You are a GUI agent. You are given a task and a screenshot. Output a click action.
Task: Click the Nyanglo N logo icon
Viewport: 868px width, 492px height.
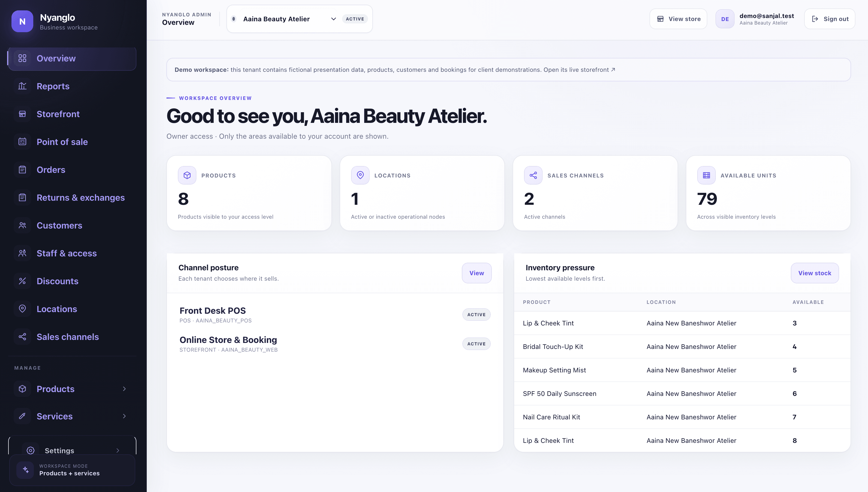tap(22, 21)
